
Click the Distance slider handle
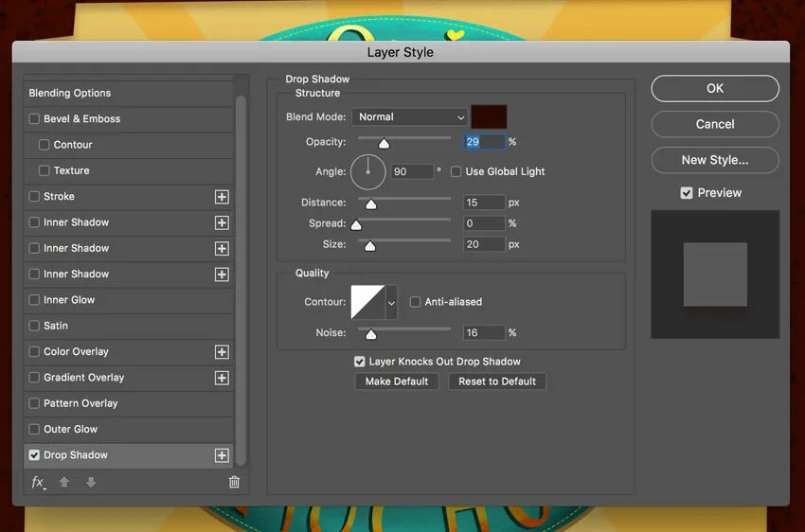pos(370,204)
